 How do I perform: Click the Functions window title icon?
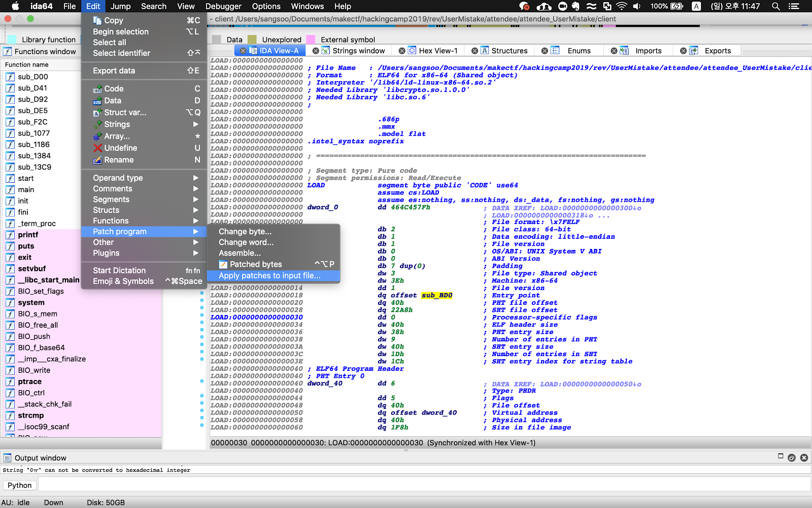click(x=8, y=51)
